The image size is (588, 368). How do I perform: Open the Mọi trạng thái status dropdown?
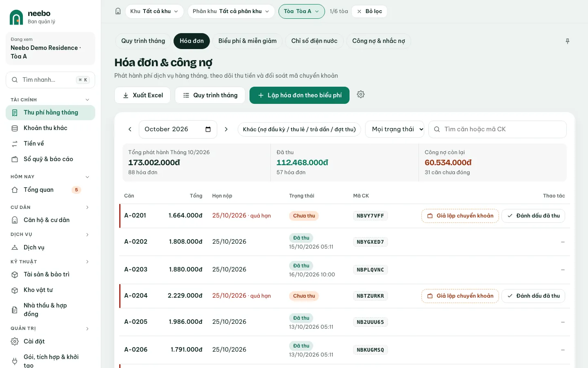click(x=394, y=129)
